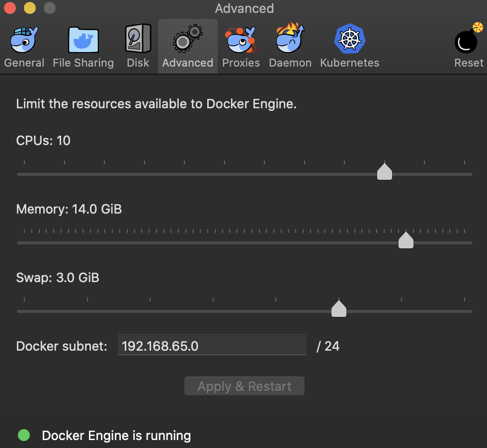487x448 pixels.
Task: Click the CPUs slider handle
Action: point(385,171)
